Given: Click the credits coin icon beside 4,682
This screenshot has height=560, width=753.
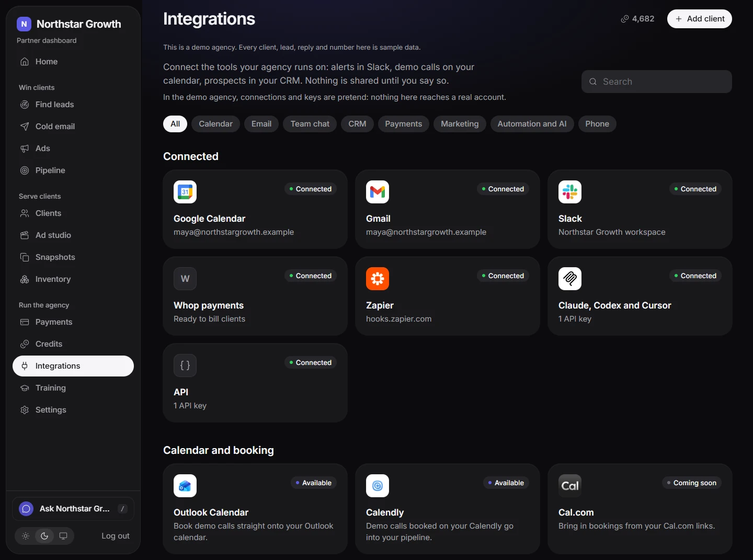Looking at the screenshot, I should click(x=625, y=19).
